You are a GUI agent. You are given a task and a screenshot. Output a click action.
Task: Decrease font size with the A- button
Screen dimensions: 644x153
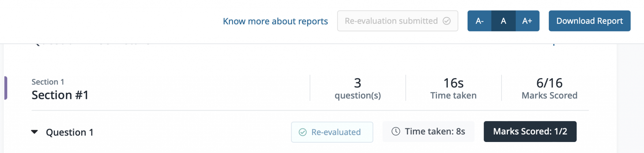(480, 21)
